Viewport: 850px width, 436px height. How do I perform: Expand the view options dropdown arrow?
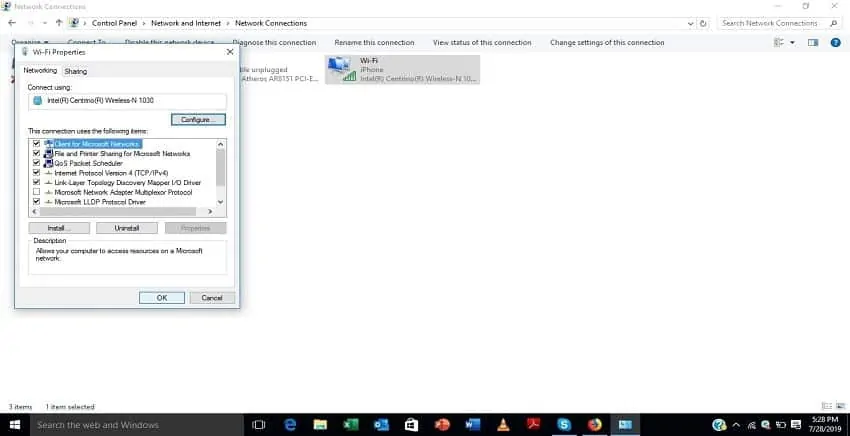coord(792,42)
